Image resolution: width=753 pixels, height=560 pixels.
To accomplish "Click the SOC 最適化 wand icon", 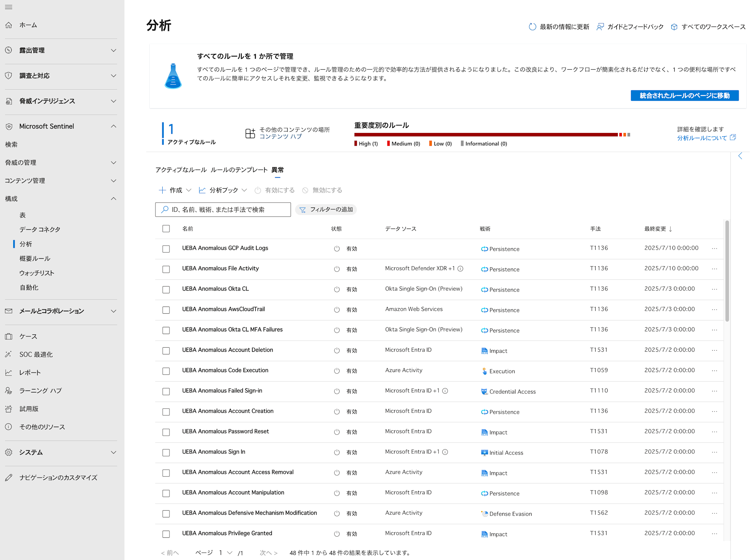I will coord(9,354).
